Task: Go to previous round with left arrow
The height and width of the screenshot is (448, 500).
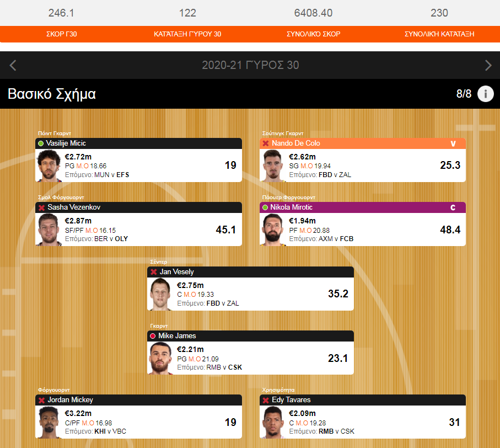Action: [13, 65]
